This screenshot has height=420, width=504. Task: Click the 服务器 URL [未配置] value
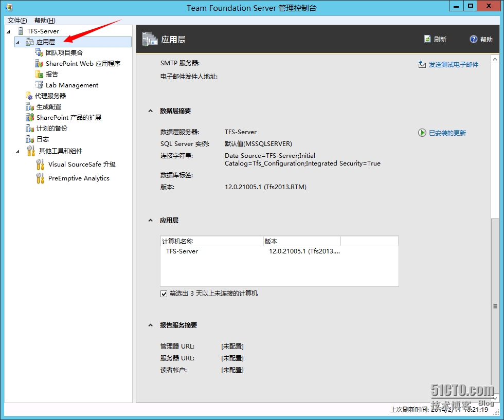(x=232, y=358)
